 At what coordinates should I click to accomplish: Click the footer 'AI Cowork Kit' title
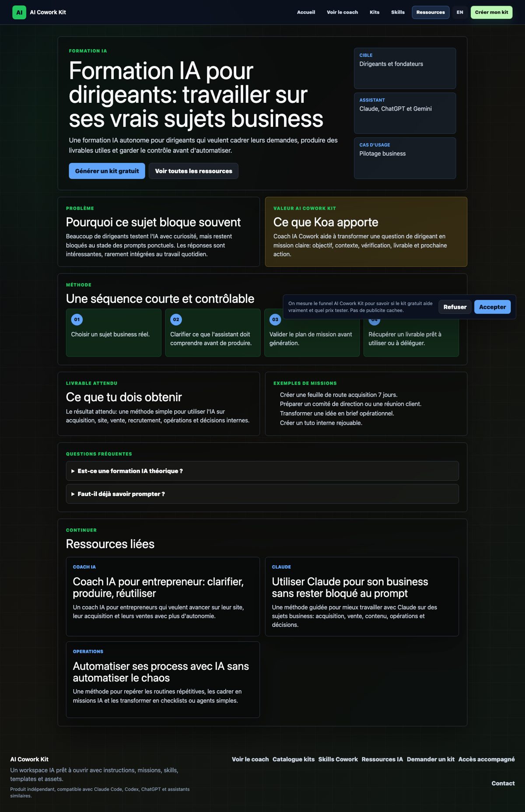pyautogui.click(x=29, y=759)
